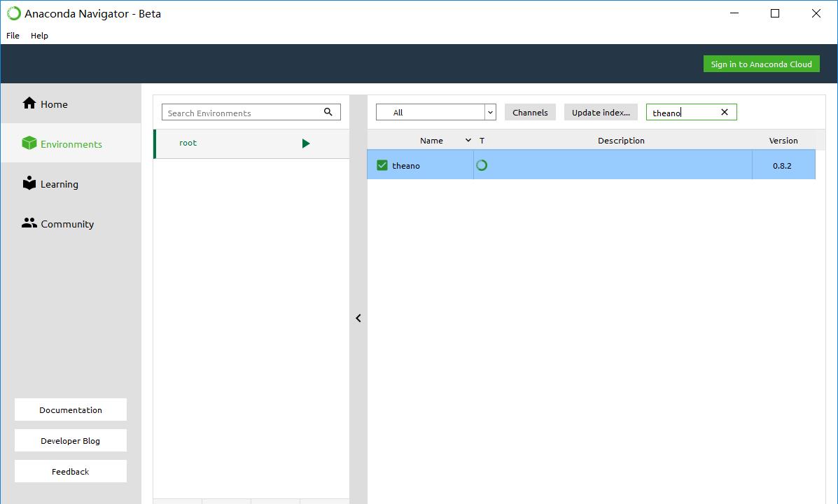This screenshot has width=838, height=504.
Task: Minimize the Anaconda Navigator window
Action: click(734, 13)
